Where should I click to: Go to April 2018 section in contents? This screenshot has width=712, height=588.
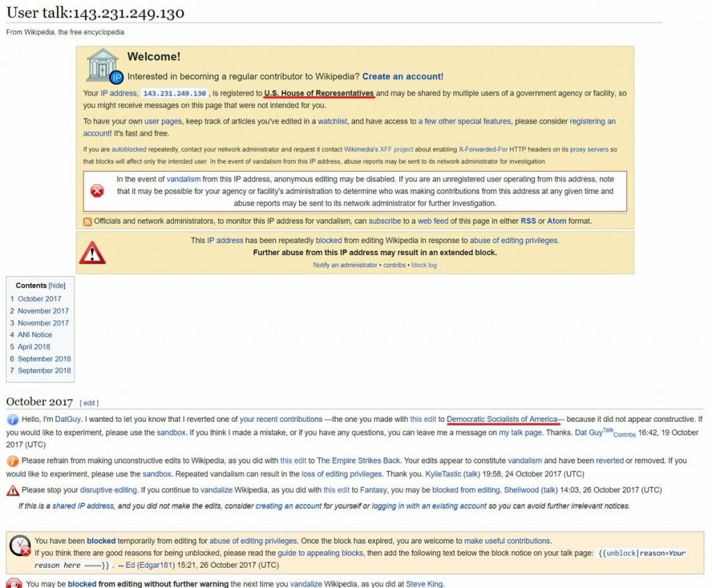(x=34, y=347)
